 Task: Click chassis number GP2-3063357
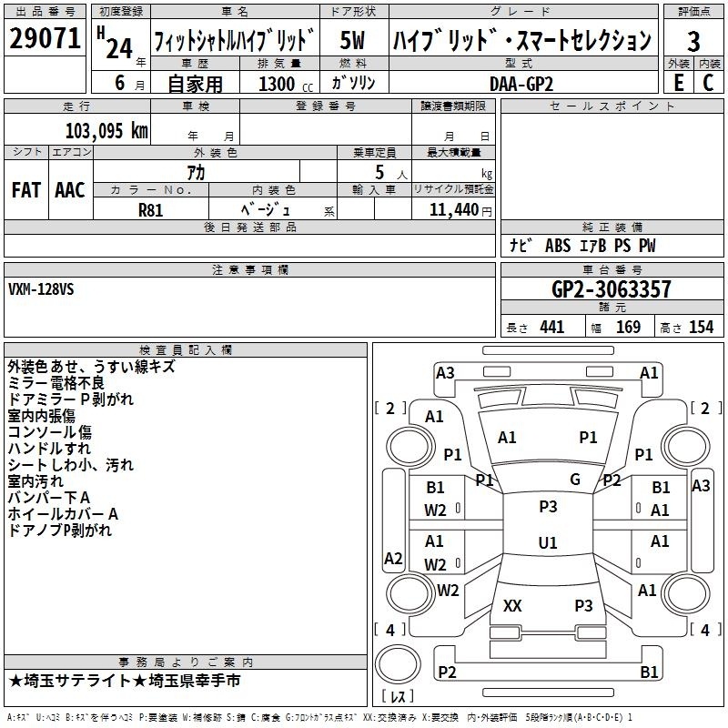[x=612, y=290]
